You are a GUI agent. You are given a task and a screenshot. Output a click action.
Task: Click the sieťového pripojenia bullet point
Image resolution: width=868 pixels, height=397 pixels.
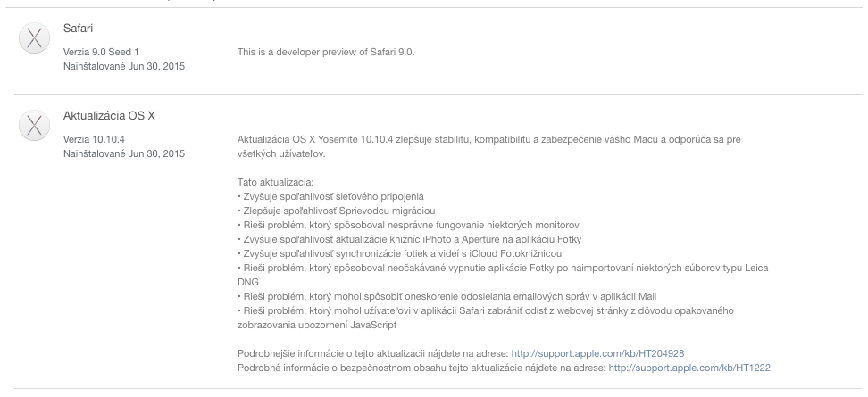[x=330, y=196]
